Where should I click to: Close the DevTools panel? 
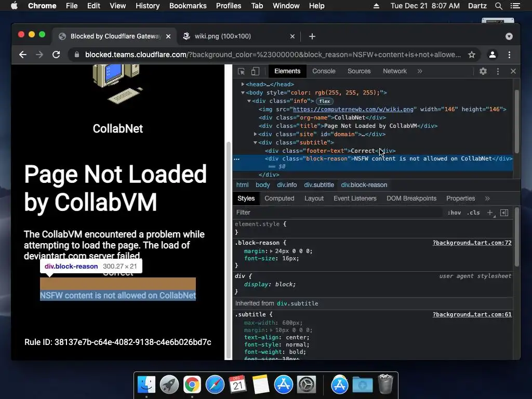pos(513,71)
